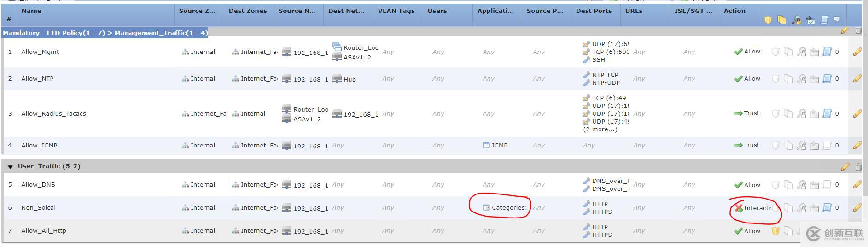Click the Mandatory - FTD Policy breadcrumb header
This screenshot has width=868, height=247.
coord(105,33)
